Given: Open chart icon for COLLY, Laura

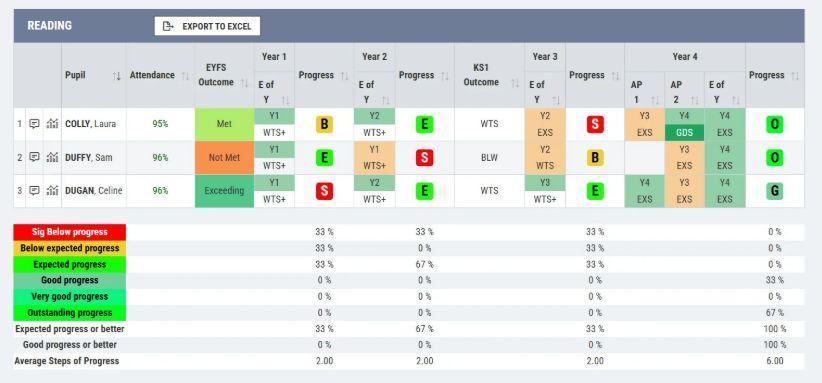Looking at the screenshot, I should (52, 124).
